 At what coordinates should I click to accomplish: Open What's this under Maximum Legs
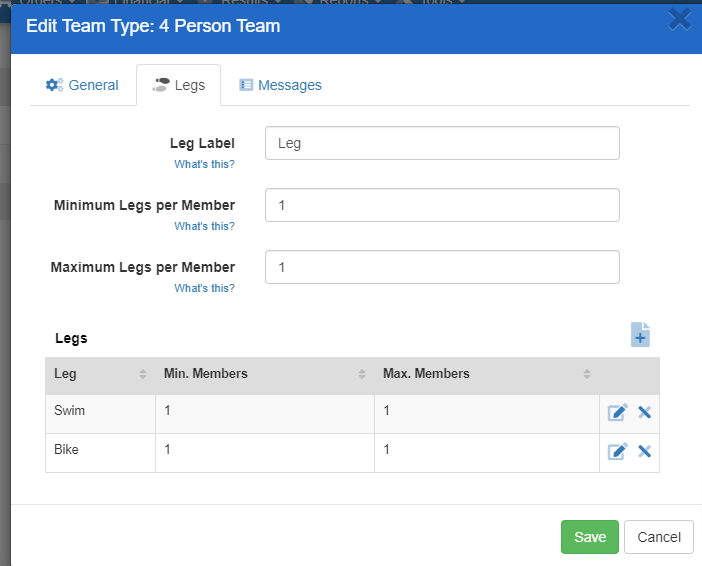[204, 288]
